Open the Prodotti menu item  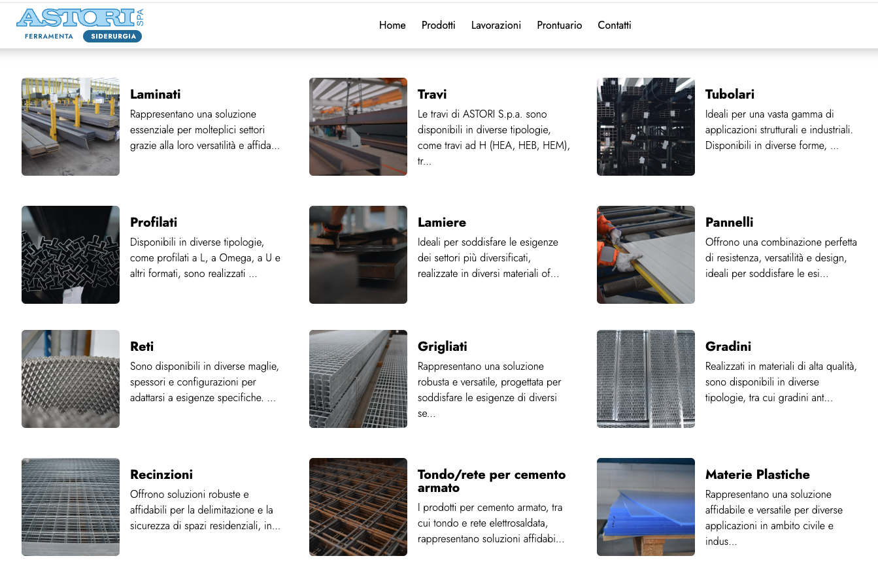coord(438,25)
